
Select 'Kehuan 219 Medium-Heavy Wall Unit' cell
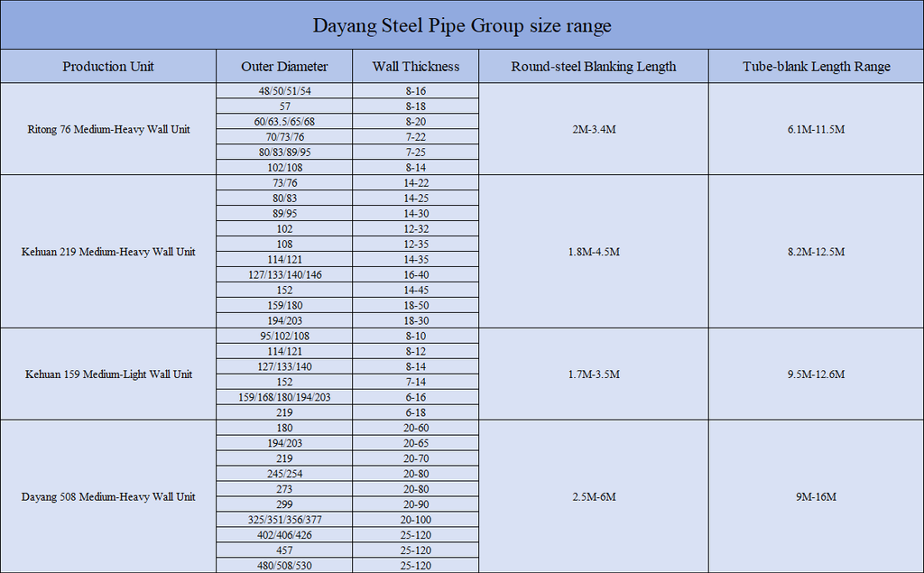coord(108,252)
